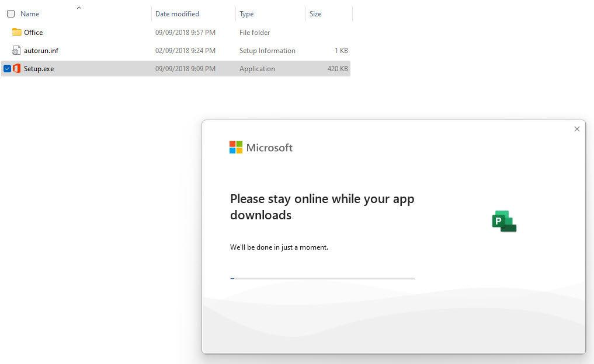Click the Setup.exe orange Office application icon
Screen dimensions: 594x364
(17, 68)
